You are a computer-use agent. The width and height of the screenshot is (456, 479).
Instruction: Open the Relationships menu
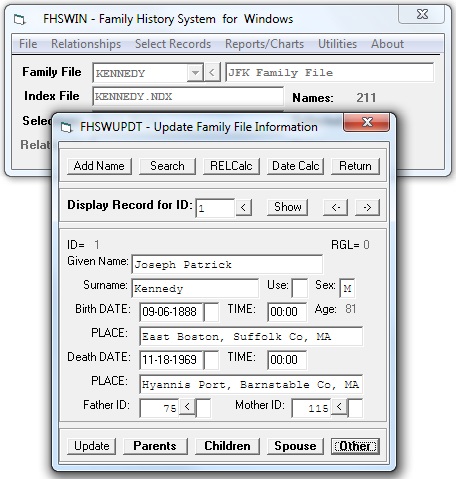tap(86, 44)
